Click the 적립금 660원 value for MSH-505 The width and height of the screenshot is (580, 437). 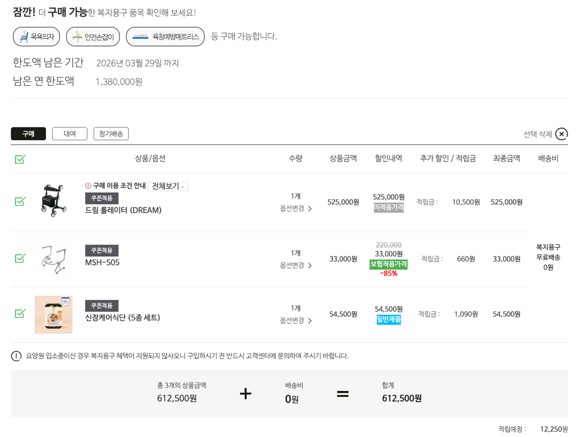(x=466, y=259)
